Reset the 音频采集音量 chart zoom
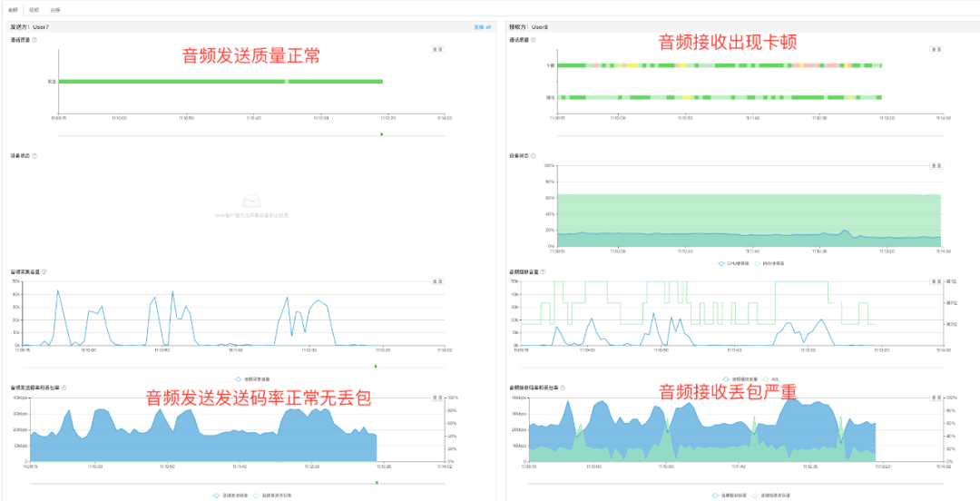Screen dimensions: 980x501 (x=438, y=281)
